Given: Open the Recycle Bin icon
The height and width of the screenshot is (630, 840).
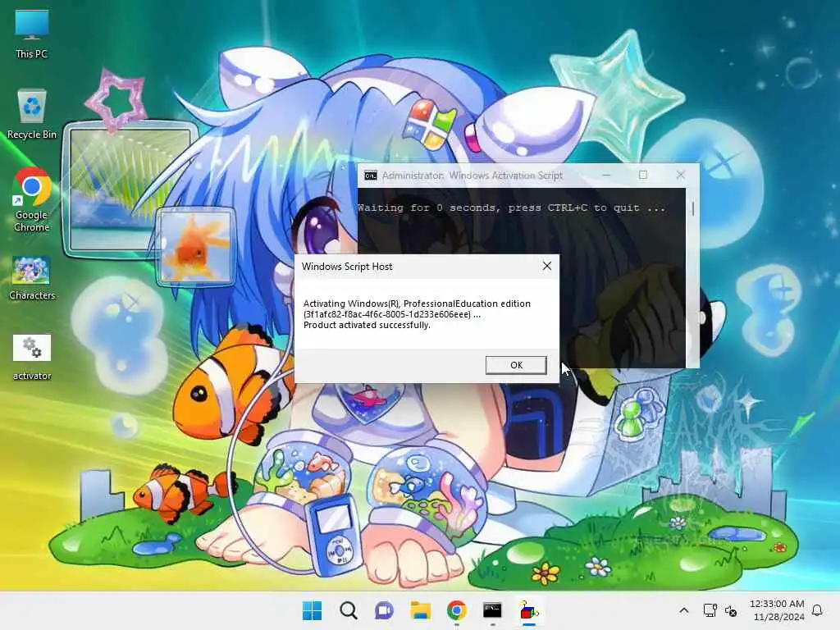Looking at the screenshot, I should click(x=32, y=114).
